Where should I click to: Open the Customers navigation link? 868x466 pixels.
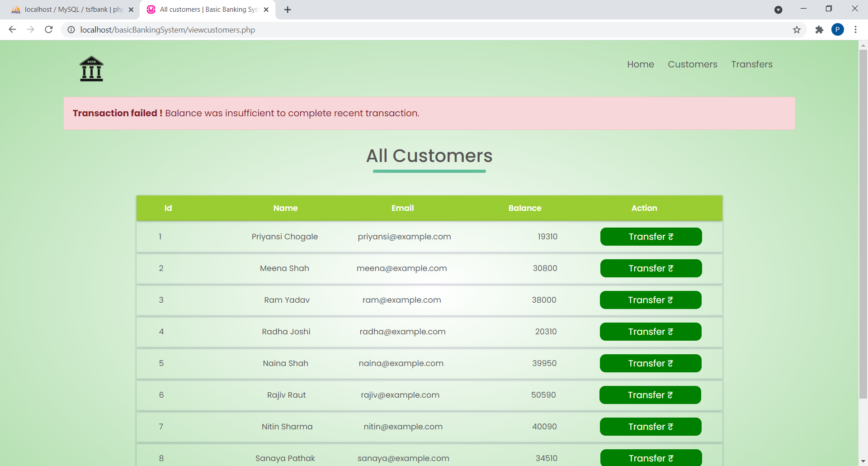(x=693, y=64)
